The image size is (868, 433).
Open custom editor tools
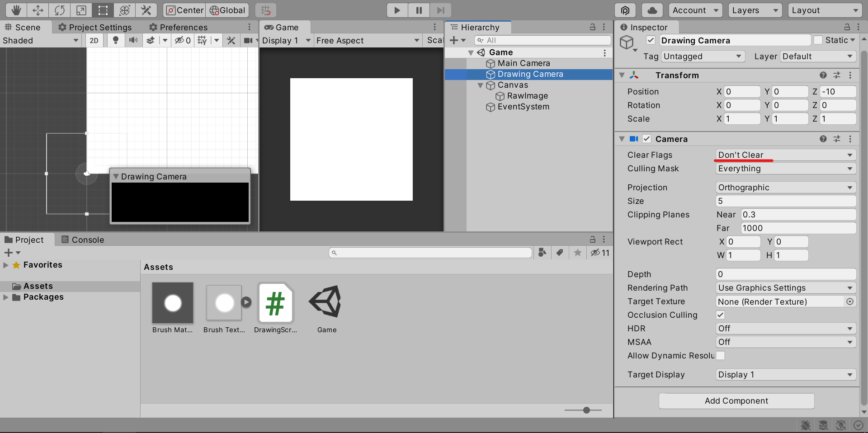[x=146, y=10]
